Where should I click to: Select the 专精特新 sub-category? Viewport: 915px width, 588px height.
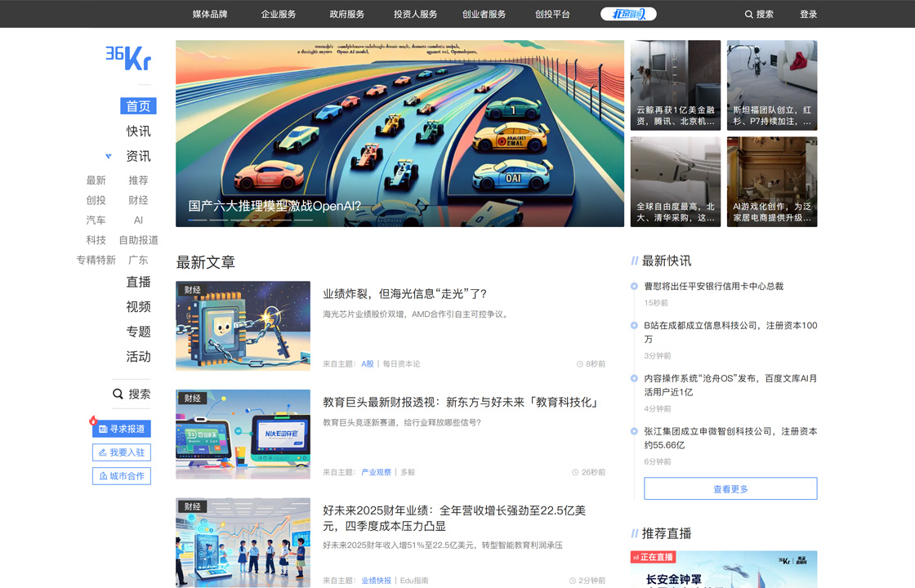click(x=96, y=260)
